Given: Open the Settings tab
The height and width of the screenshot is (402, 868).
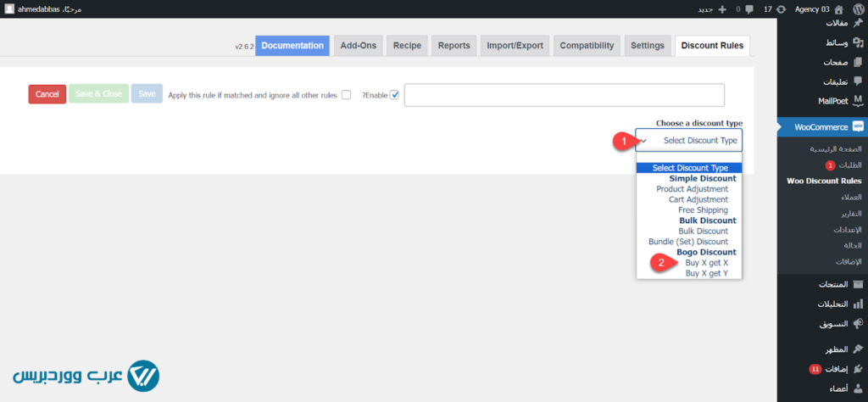Looking at the screenshot, I should (x=647, y=46).
